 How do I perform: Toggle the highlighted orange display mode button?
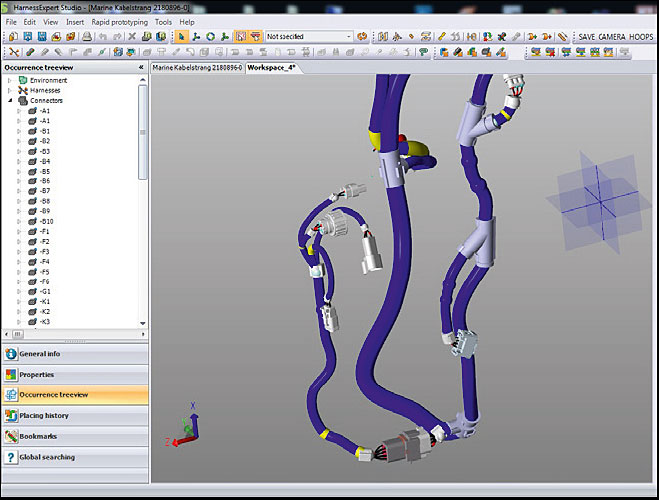[241, 37]
